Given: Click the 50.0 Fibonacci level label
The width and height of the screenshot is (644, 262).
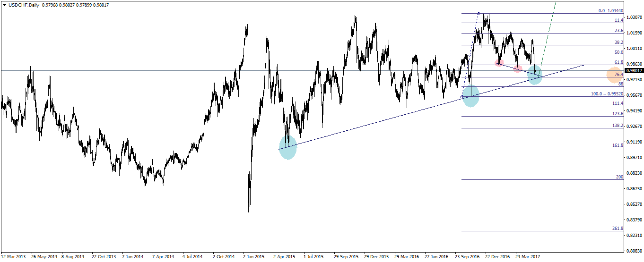Looking at the screenshot, I should coord(618,52).
